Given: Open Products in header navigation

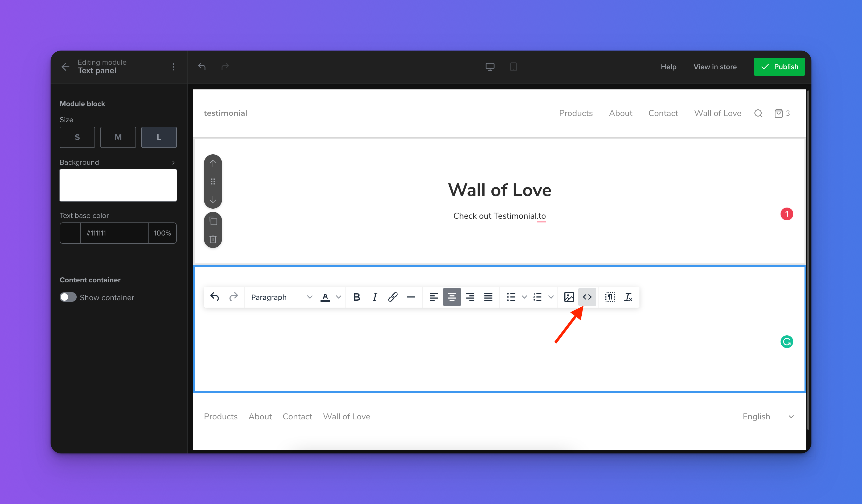Looking at the screenshot, I should 576,113.
